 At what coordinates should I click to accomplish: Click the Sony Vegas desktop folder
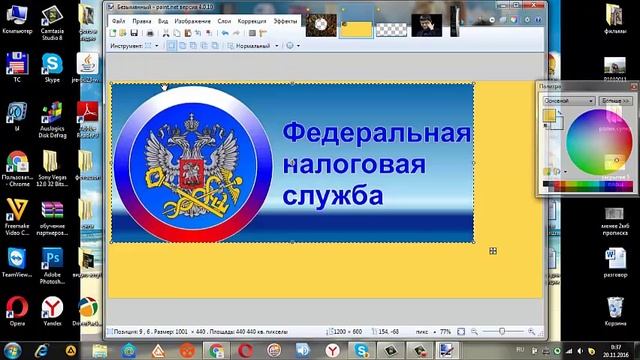coord(52,168)
